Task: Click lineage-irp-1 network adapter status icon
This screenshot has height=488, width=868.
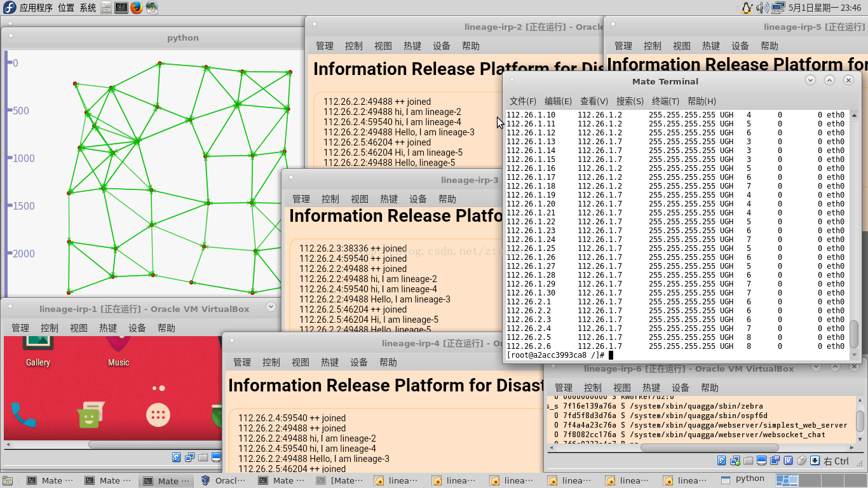Action: (x=189, y=457)
